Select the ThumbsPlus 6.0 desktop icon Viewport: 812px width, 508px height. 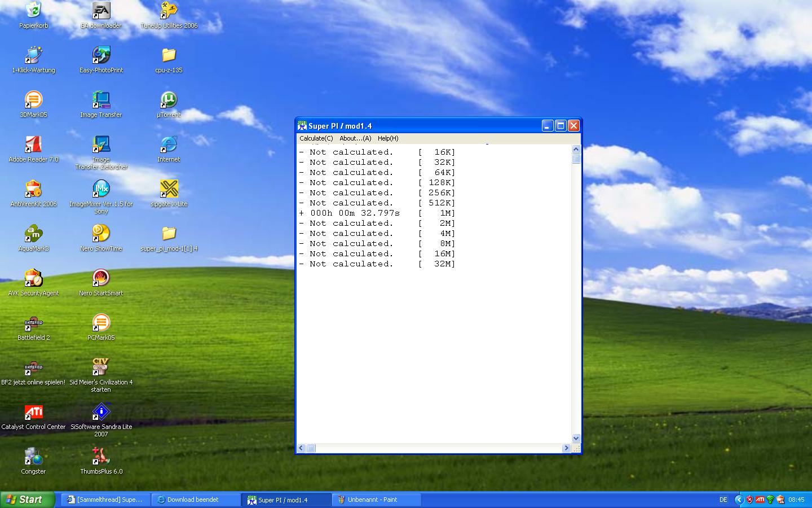click(101, 456)
